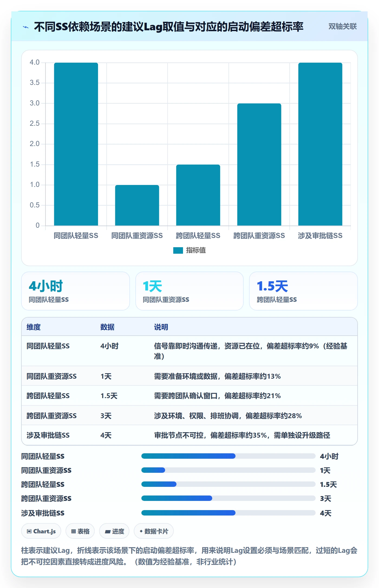Click the 跨团队重资源SS bar in chart
Image resolution: width=379 pixels, height=588 pixels.
259,164
